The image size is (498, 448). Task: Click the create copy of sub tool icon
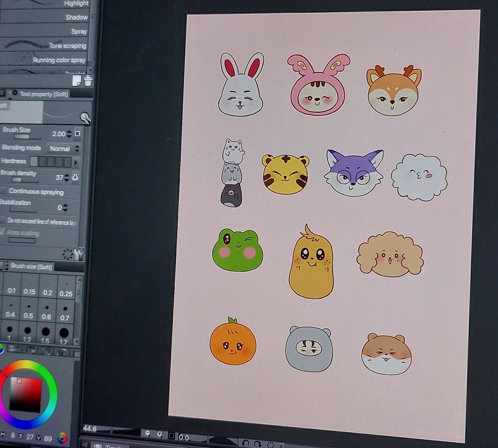77,80
